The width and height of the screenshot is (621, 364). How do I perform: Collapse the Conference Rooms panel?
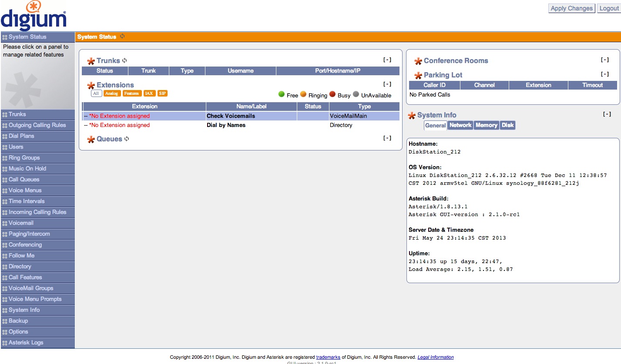(x=604, y=60)
